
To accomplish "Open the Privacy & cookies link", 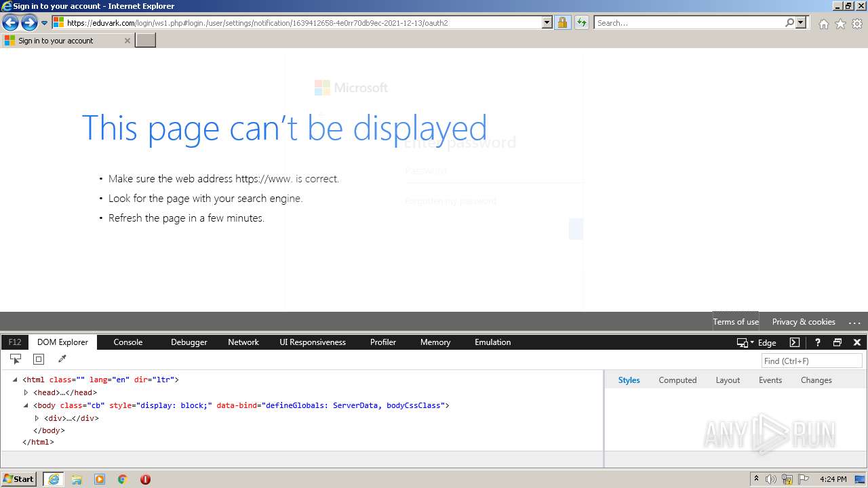I will coord(804,322).
